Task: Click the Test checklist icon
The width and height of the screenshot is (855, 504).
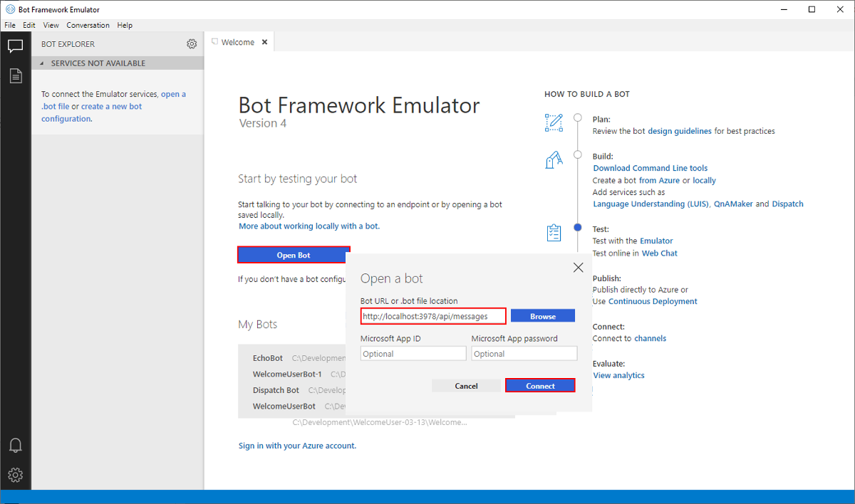Action: (x=554, y=232)
